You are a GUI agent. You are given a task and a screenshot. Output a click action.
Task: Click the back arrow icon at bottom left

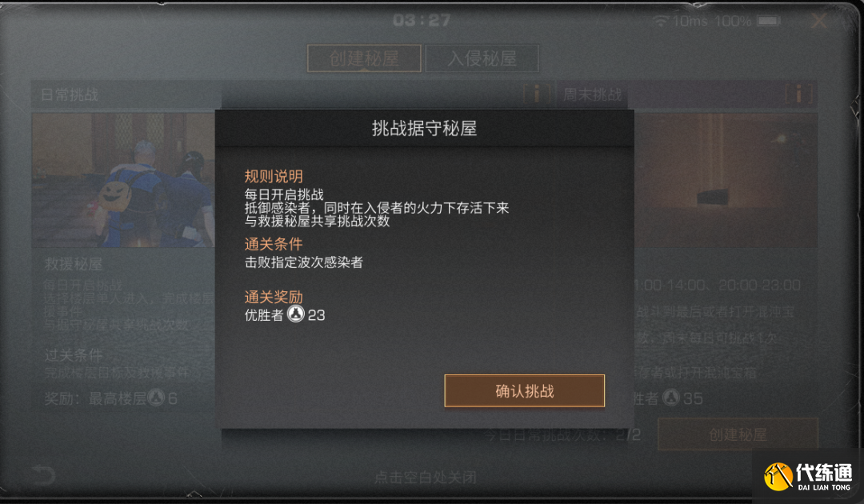click(x=43, y=475)
